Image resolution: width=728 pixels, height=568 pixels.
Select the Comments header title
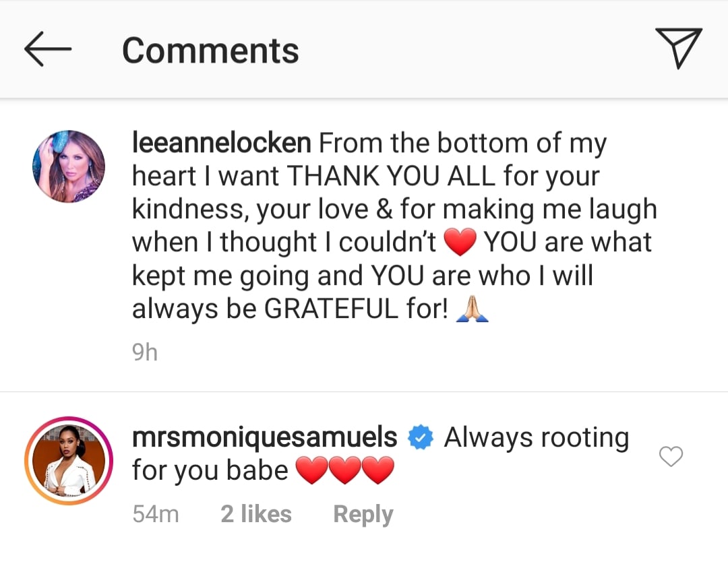coord(210,49)
